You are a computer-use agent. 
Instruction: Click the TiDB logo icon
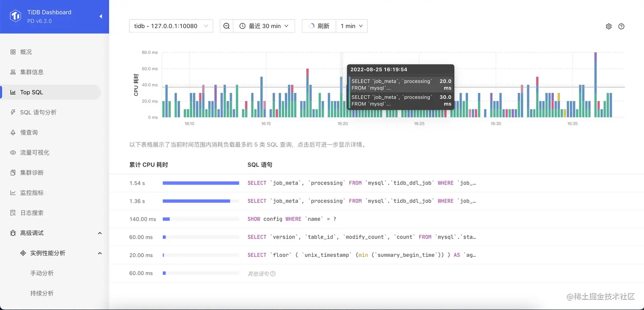[16, 17]
